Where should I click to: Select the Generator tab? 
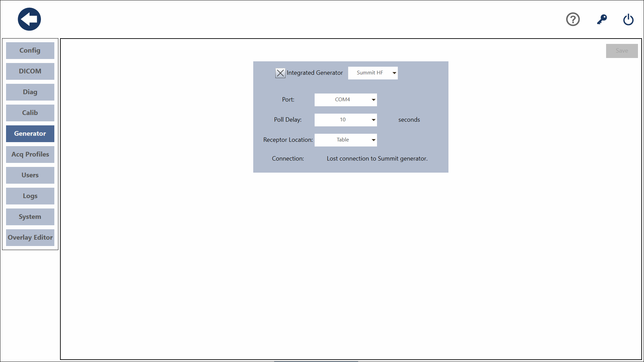(30, 134)
